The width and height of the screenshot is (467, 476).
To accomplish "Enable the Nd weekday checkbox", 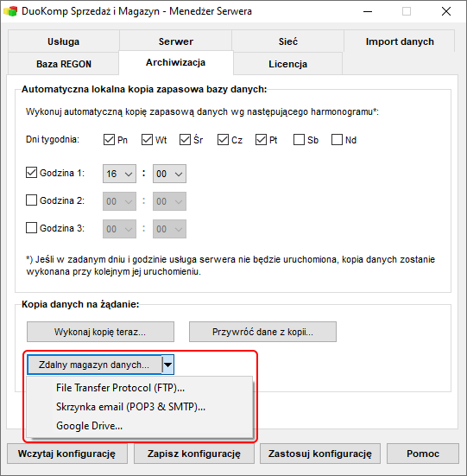I will pos(337,140).
